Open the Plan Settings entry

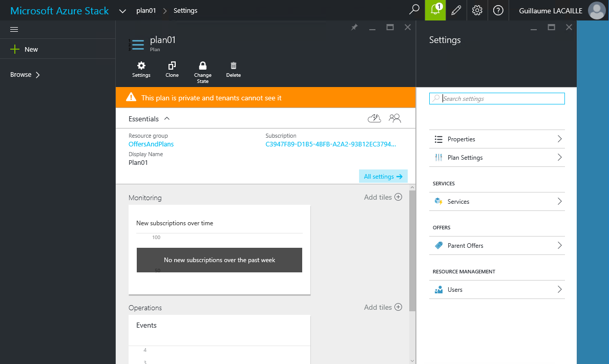coord(497,158)
